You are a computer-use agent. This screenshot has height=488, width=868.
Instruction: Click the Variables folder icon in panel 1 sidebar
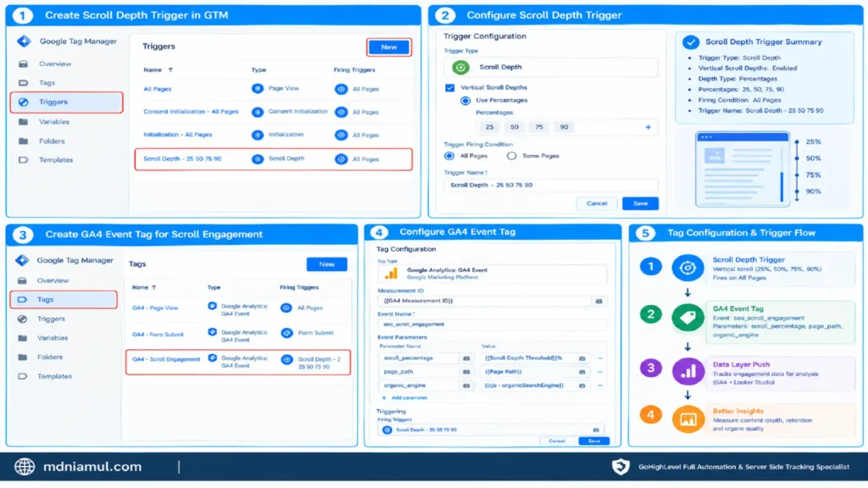pyautogui.click(x=23, y=122)
